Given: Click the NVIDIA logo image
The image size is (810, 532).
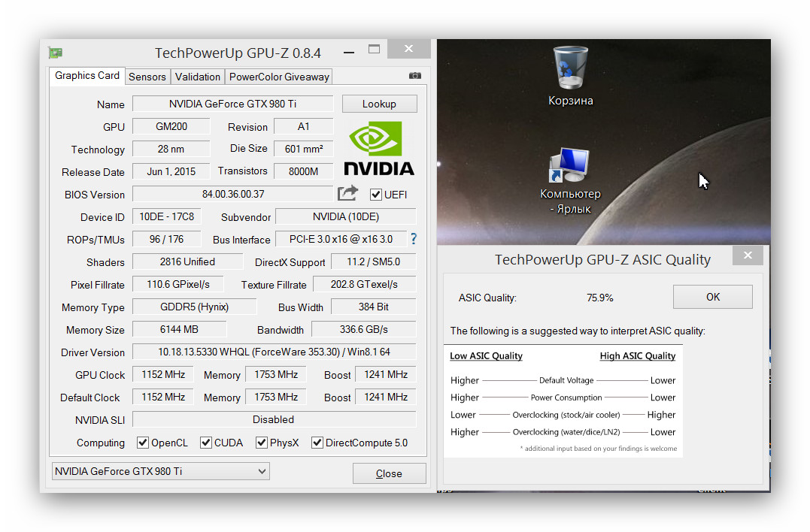Looking at the screenshot, I should pyautogui.click(x=379, y=149).
